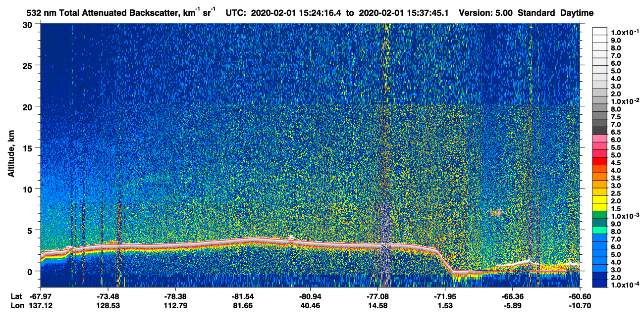Click the 'Altitude, km' axis label
644x330 pixels.
11,155
